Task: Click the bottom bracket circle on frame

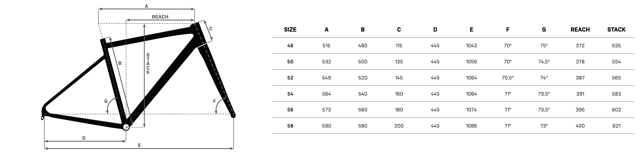Action: (126, 127)
